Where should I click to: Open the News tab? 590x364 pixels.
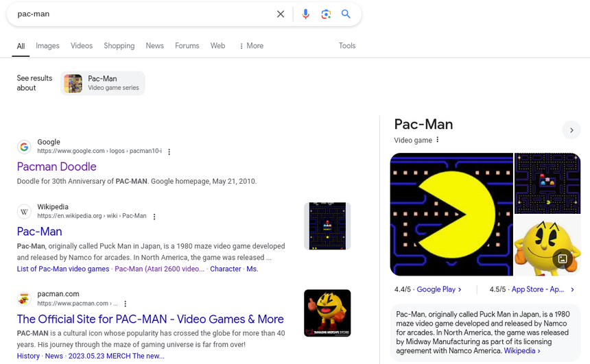click(x=154, y=46)
